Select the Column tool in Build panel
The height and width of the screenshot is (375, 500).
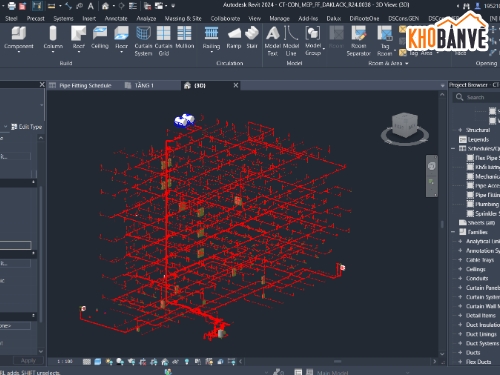53,38
